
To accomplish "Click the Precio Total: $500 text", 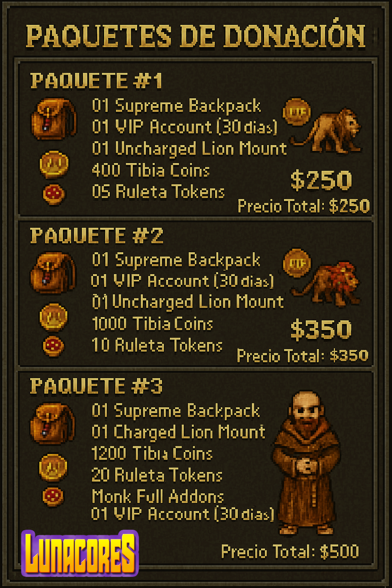I will [290, 552].
